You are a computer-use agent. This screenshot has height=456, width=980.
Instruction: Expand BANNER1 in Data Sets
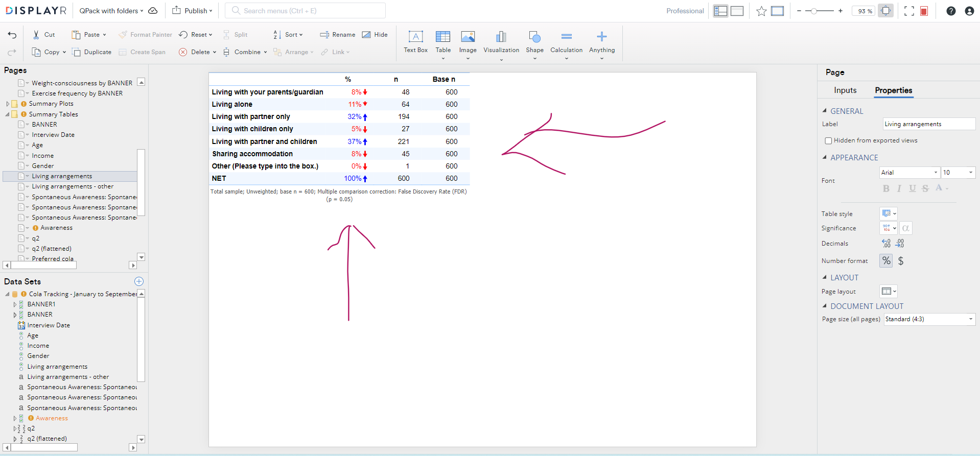[x=15, y=304]
